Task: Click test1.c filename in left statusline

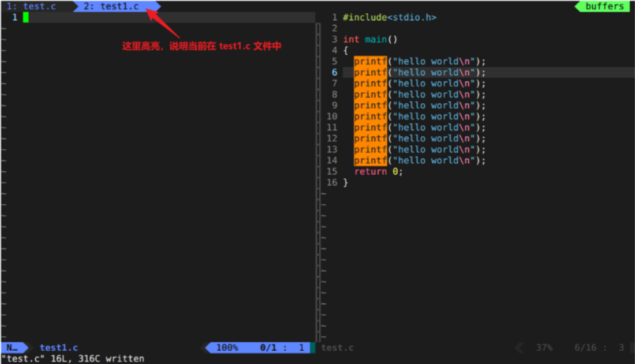Action: click(x=59, y=347)
